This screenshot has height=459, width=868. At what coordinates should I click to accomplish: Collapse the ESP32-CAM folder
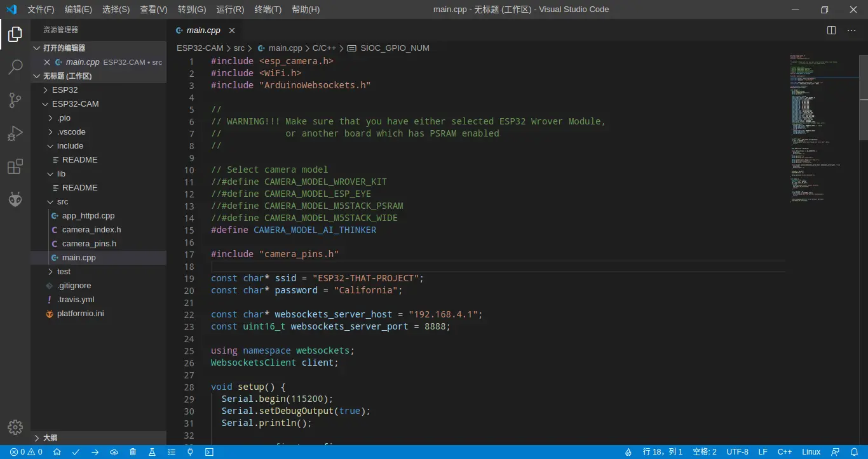tap(98, 104)
